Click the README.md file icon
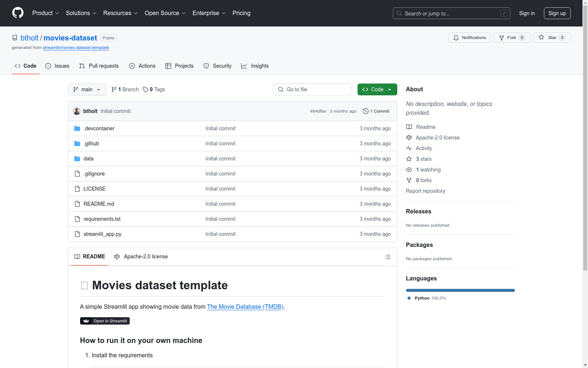 coord(77,204)
